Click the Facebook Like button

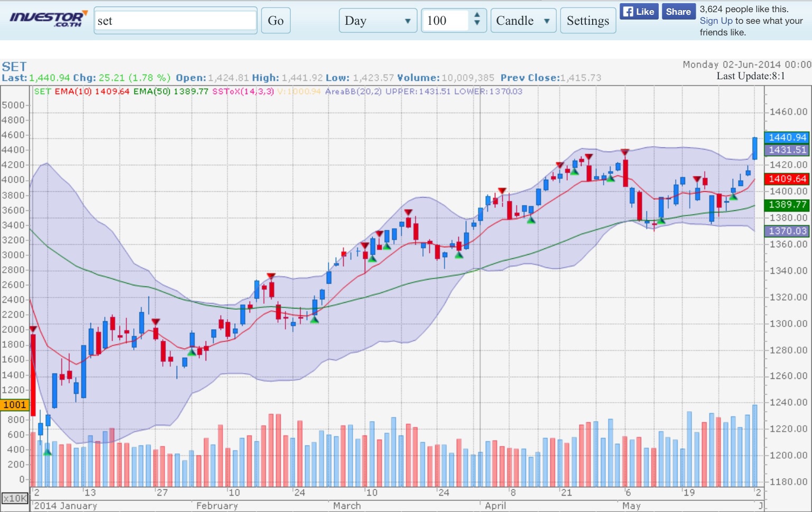(x=639, y=12)
